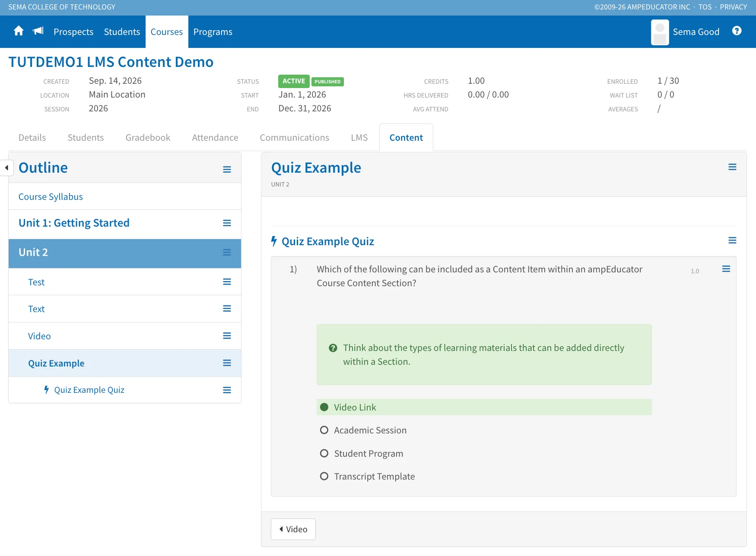Screen dimensions: 756x556
Task: Open the PRIVACY link
Action: (x=734, y=7)
